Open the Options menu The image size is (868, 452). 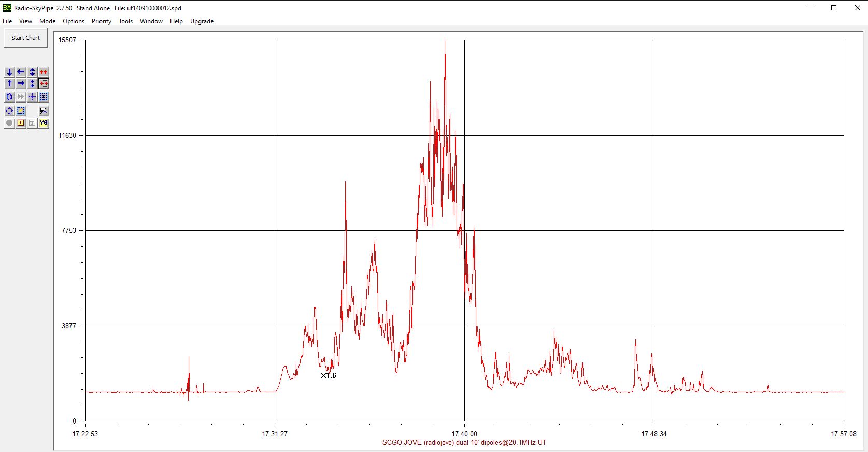[74, 21]
